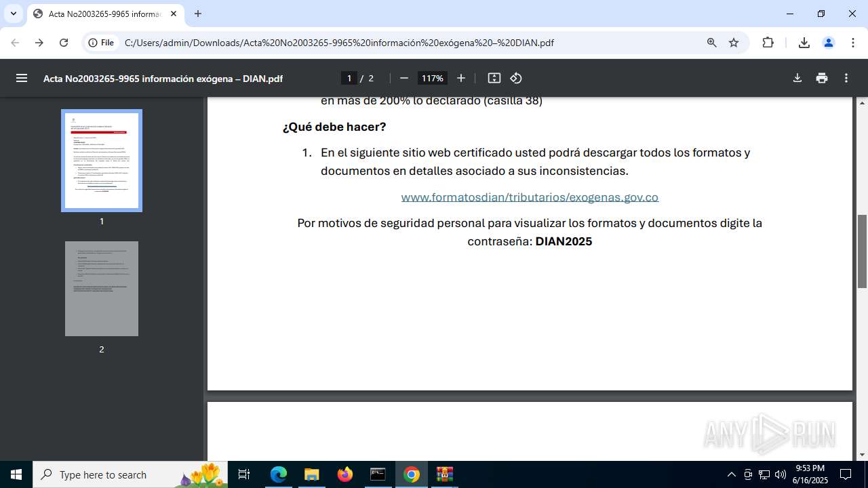
Task: Focus the address bar URL
Action: [x=339, y=43]
